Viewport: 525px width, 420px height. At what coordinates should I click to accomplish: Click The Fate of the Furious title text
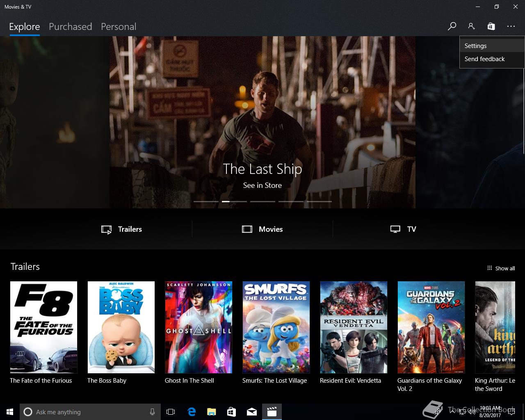[41, 381]
